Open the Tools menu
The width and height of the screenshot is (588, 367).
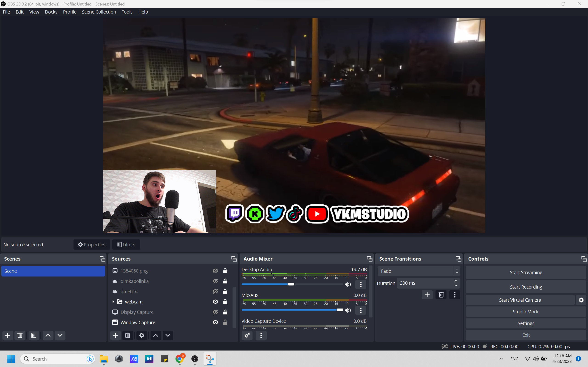pyautogui.click(x=127, y=12)
